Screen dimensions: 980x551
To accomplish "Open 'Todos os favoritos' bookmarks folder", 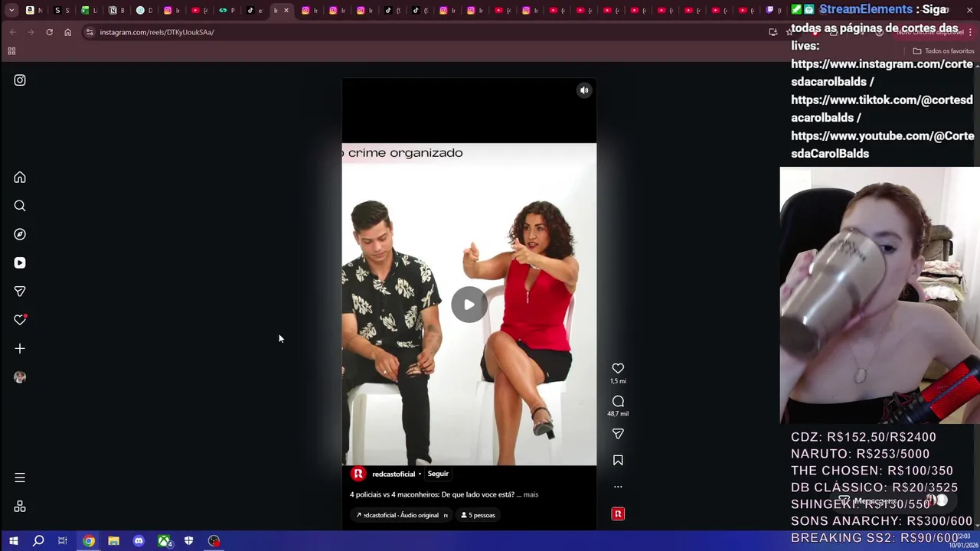I will coord(943,51).
